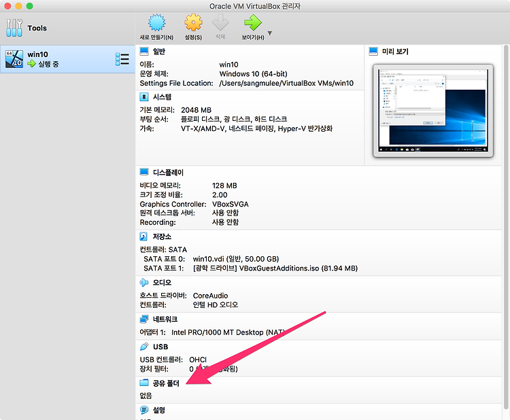
Task: Open the 저장소 section heading
Action: 162,237
